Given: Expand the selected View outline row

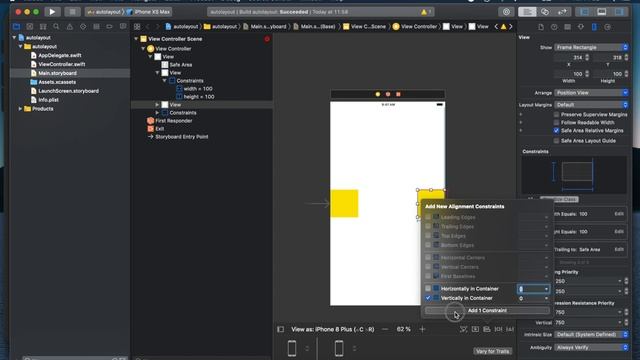Looking at the screenshot, I should click(157, 105).
